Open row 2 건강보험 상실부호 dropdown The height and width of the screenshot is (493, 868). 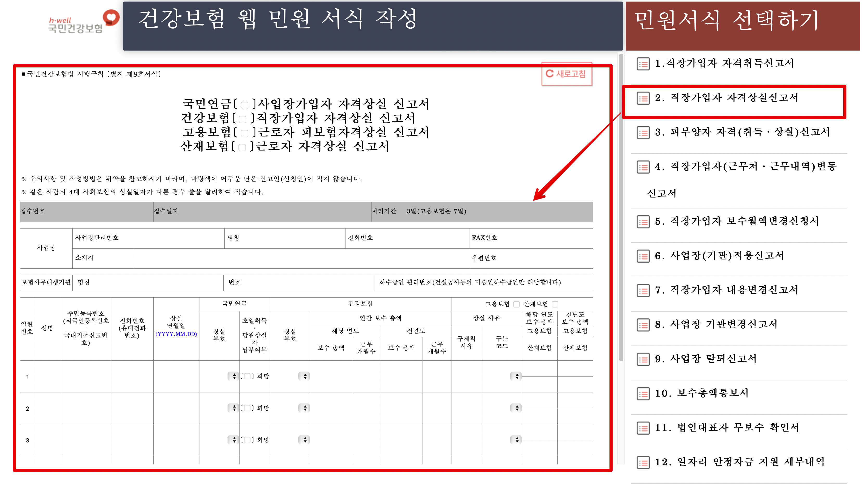(304, 408)
